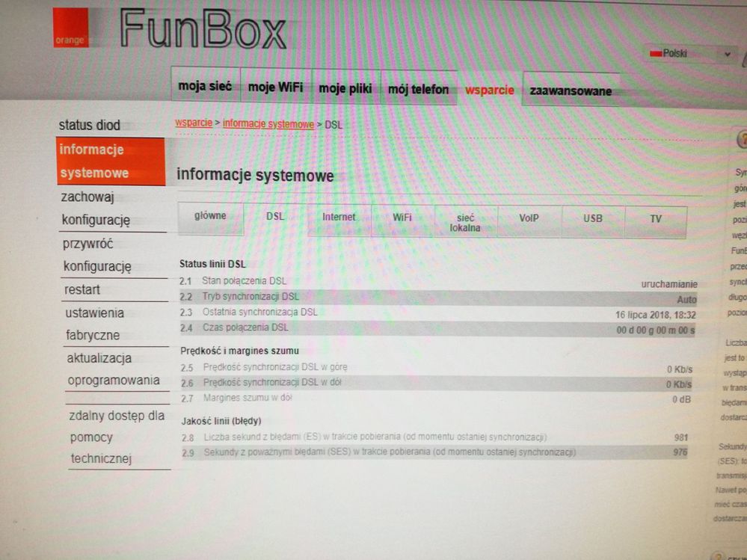Open the zaawansowane menu
This screenshot has height=560, width=747.
point(571,90)
